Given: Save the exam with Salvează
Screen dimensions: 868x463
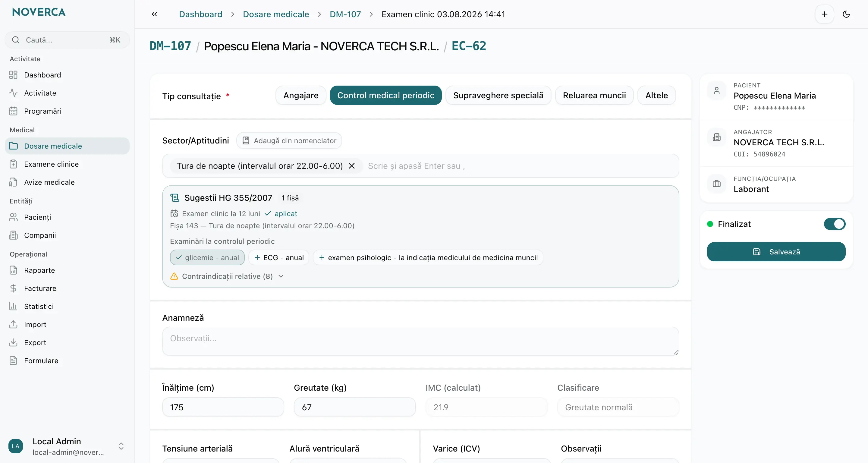Looking at the screenshot, I should [776, 252].
